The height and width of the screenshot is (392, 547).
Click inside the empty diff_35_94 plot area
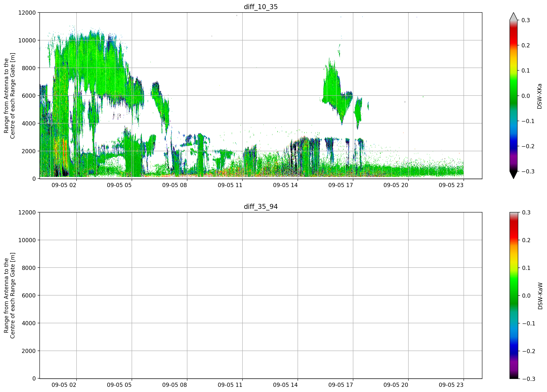pos(261,295)
